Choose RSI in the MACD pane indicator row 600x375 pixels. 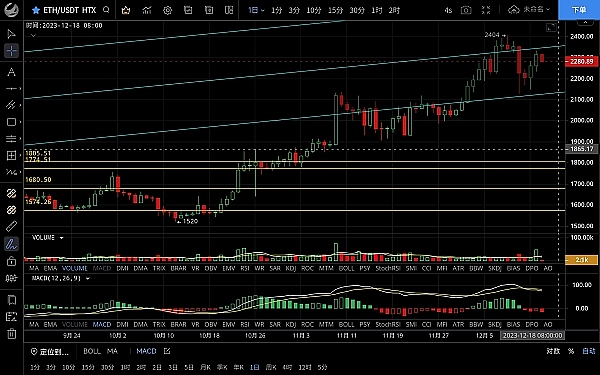[x=245, y=324]
